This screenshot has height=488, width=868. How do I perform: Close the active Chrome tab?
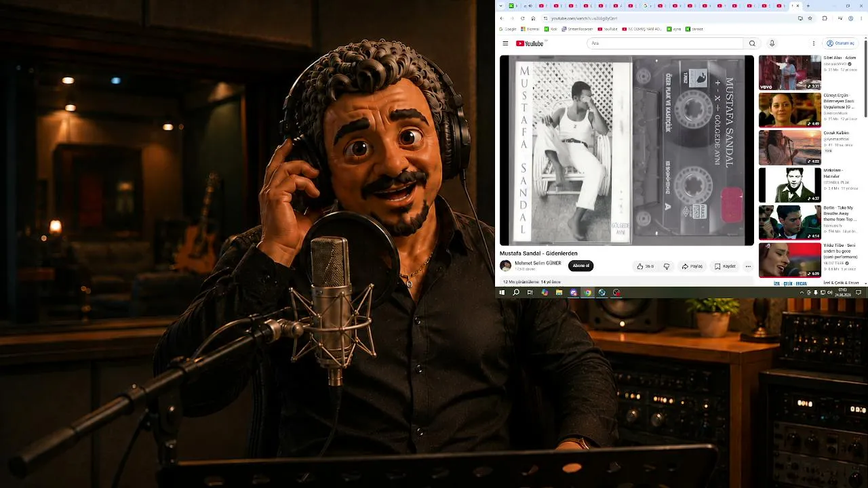797,5
